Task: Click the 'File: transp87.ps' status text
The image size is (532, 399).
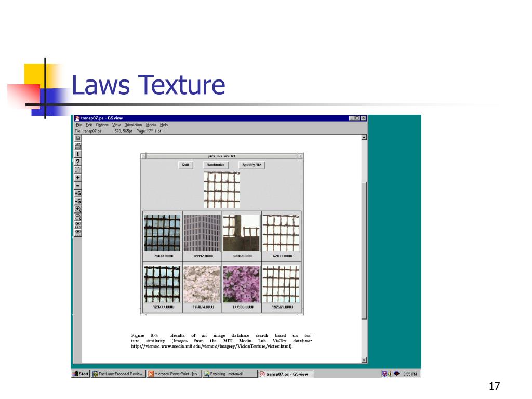Action: 88,131
